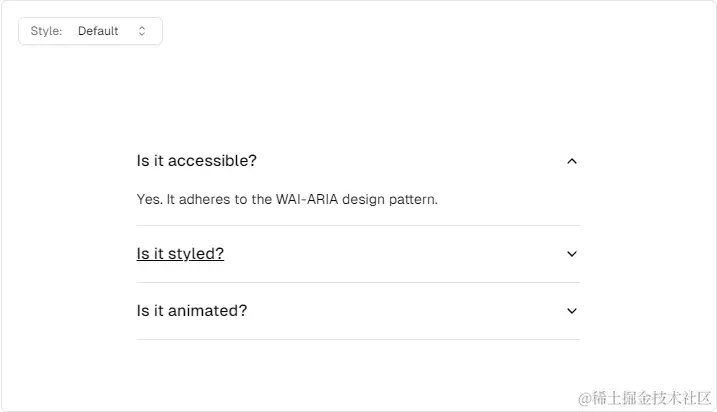Click the "Is it animated?" heading text
The width and height of the screenshot is (717, 412).
tap(192, 311)
